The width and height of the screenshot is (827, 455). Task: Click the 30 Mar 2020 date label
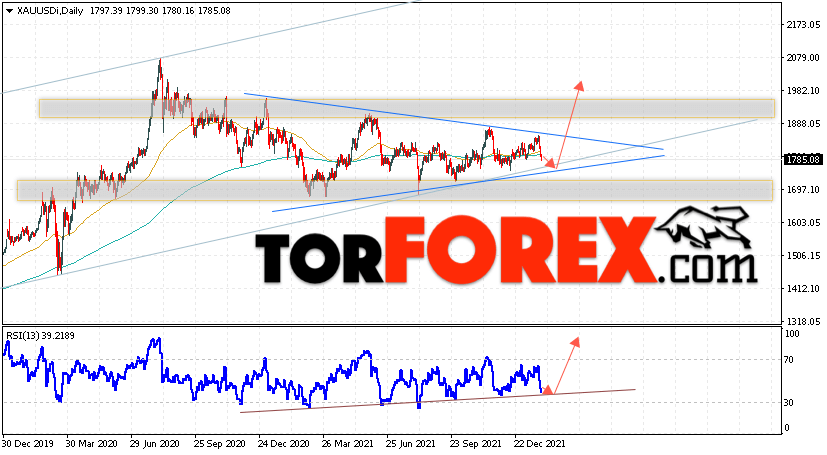pos(92,444)
